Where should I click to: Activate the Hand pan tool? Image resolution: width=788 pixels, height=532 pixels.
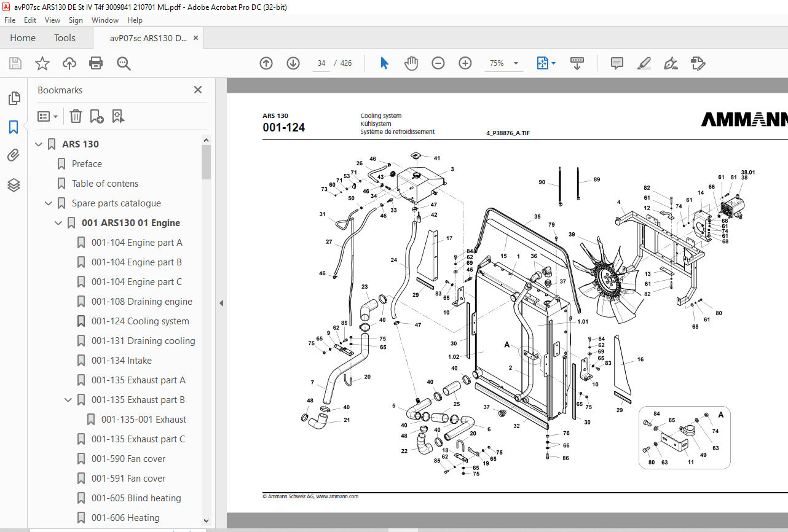tap(411, 63)
